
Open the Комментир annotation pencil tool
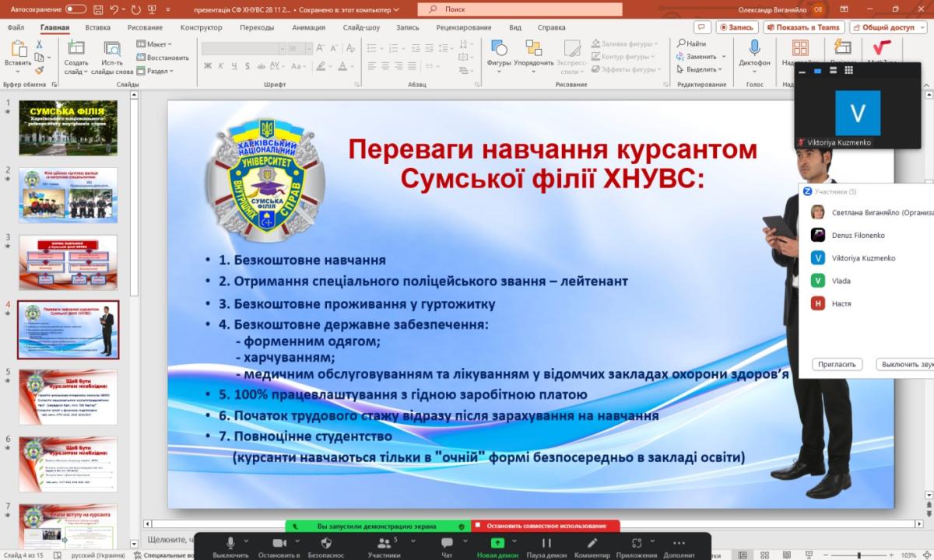(x=592, y=543)
